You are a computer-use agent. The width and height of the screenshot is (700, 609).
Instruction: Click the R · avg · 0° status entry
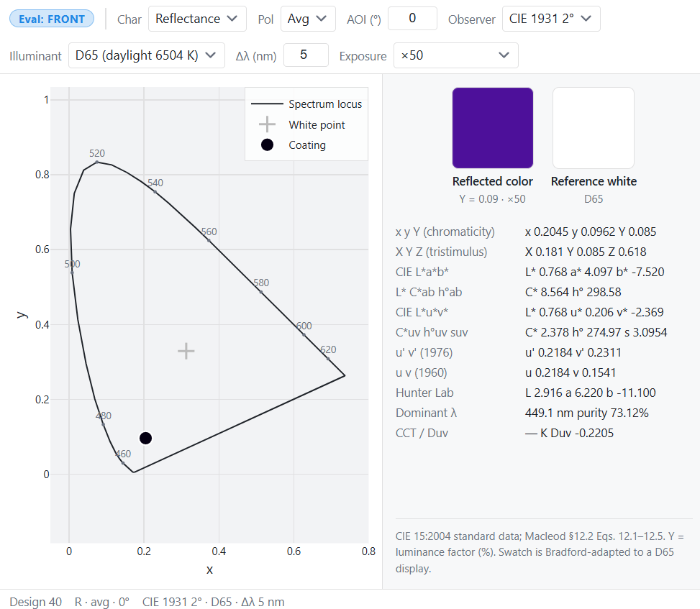[x=101, y=602]
